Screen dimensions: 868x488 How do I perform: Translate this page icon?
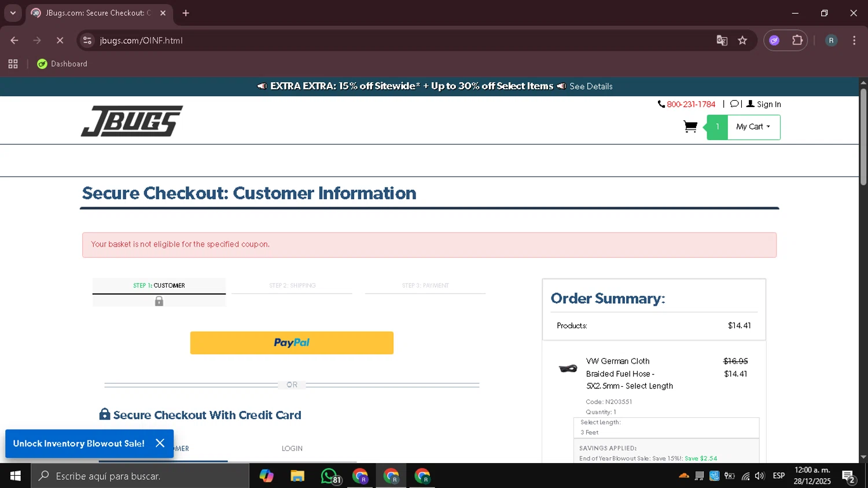coord(722,41)
